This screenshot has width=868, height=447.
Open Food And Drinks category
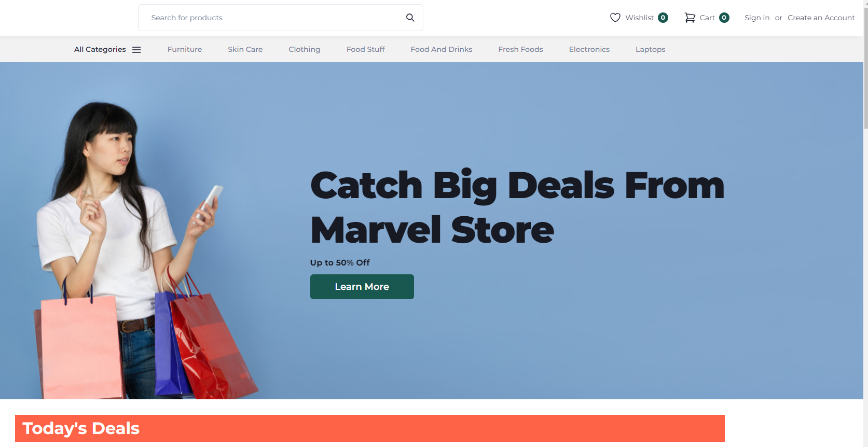tap(441, 49)
